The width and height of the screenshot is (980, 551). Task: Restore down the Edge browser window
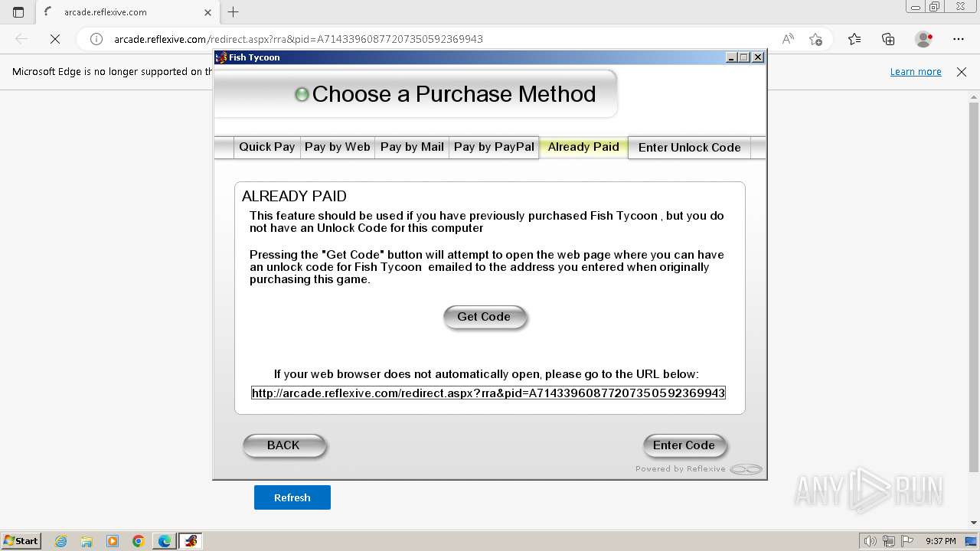click(x=934, y=7)
